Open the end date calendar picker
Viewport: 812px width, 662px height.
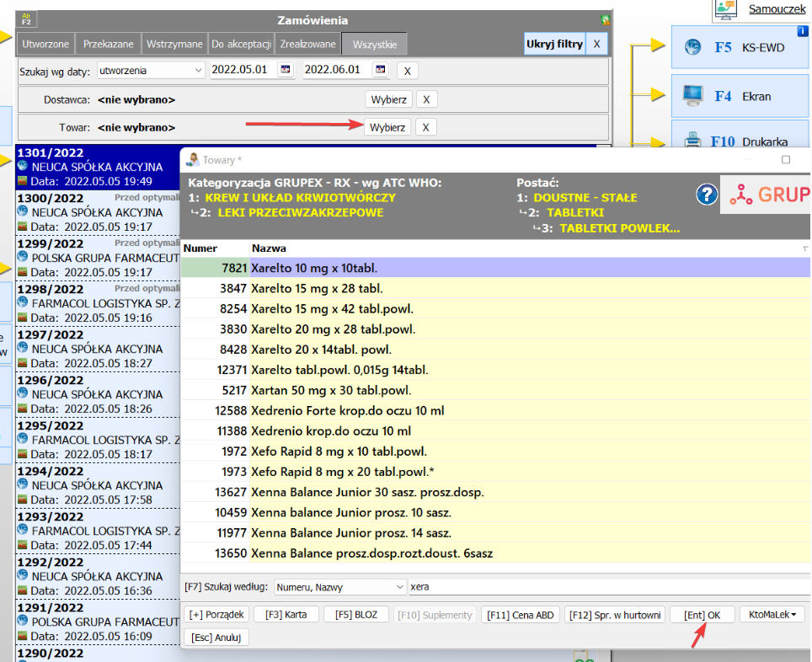point(381,69)
